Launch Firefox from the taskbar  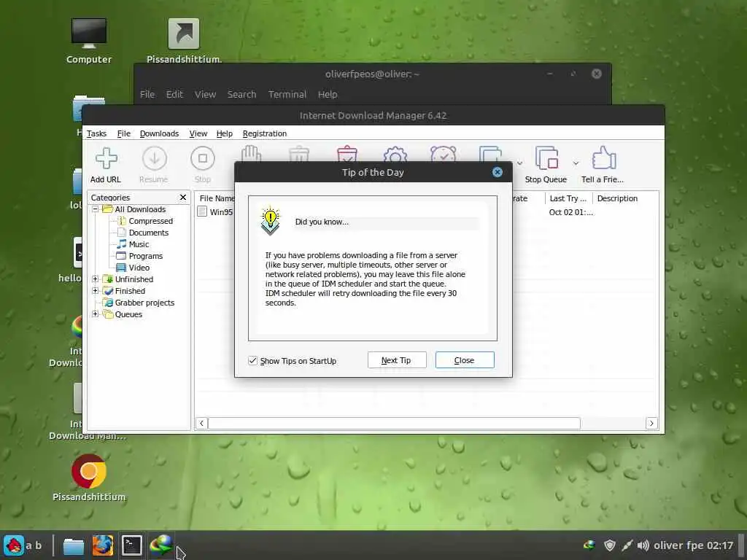102,545
